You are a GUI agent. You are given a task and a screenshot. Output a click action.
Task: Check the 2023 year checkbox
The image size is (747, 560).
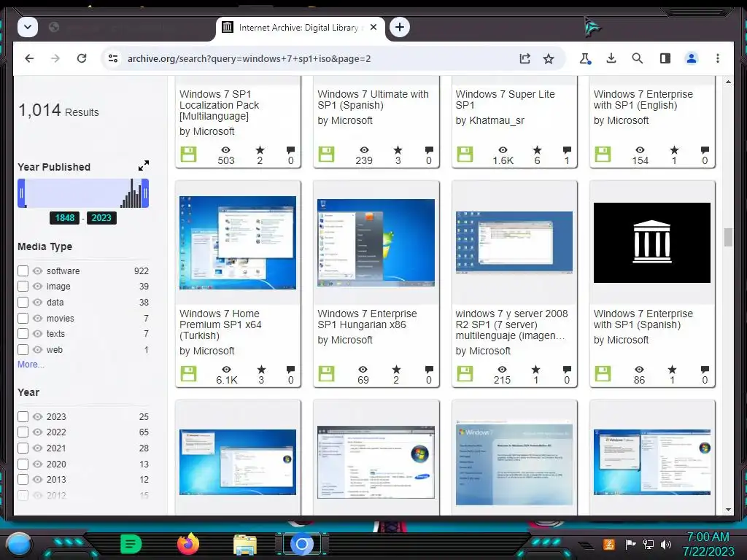[23, 416]
